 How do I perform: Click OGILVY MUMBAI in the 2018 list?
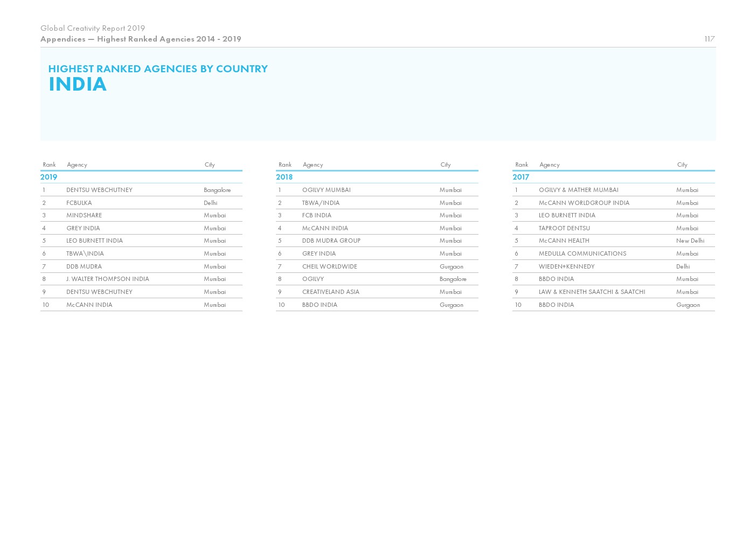(326, 190)
